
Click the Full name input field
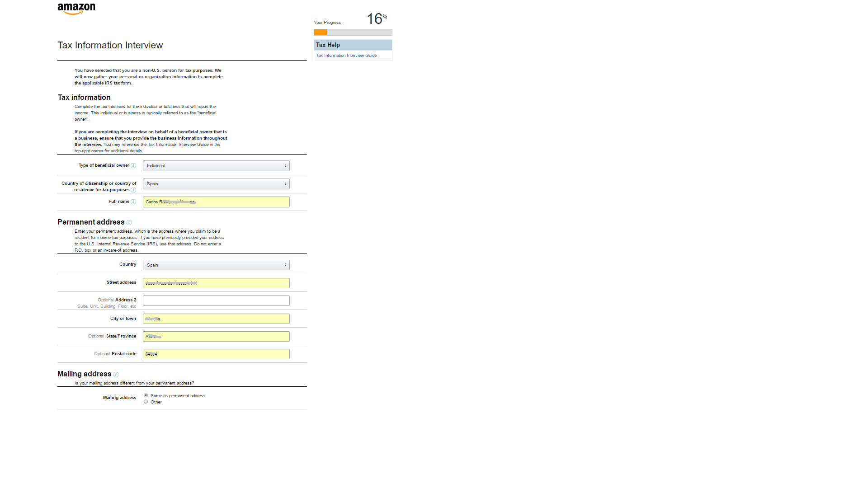(x=216, y=202)
